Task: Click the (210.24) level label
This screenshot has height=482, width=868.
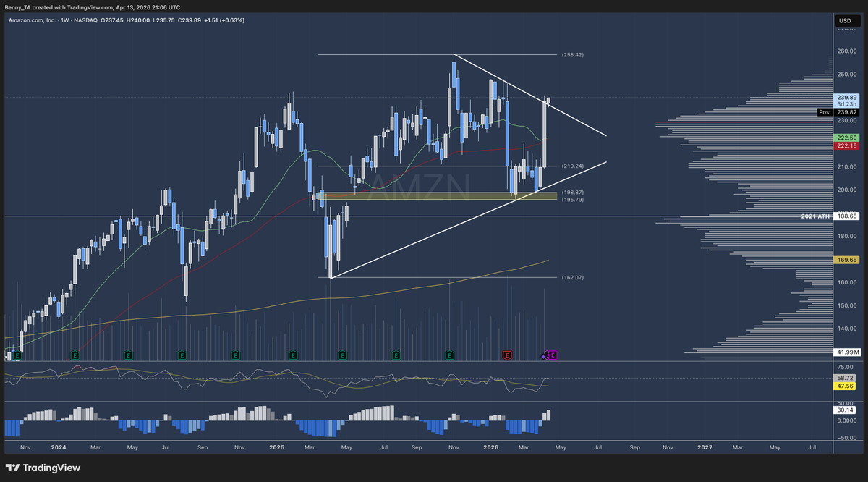Action: click(572, 166)
